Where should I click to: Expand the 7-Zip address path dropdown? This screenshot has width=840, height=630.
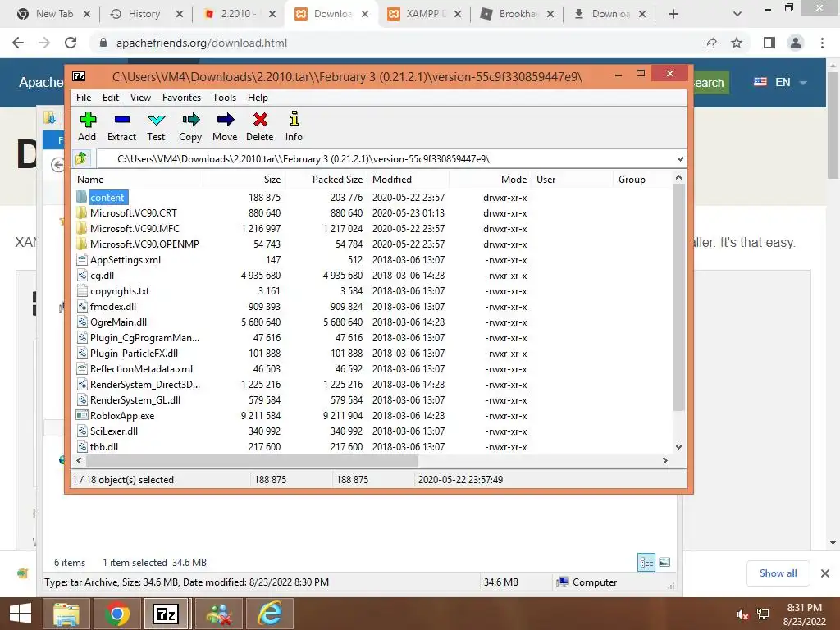[680, 158]
